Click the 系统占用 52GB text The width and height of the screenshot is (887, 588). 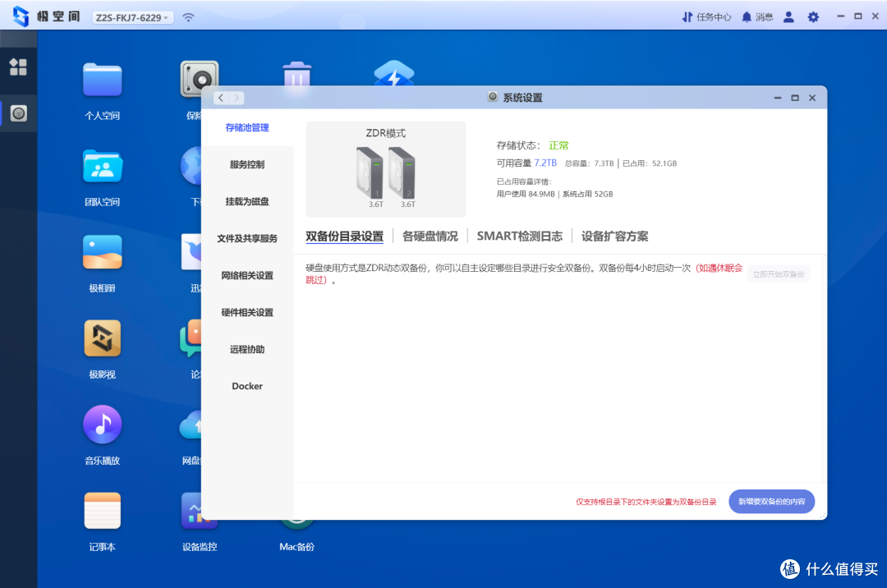(x=587, y=194)
